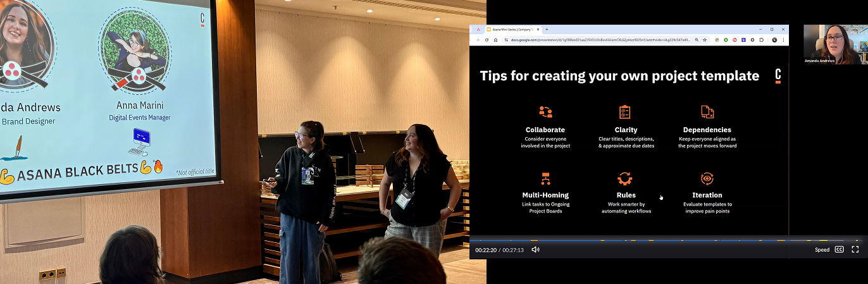Click 'Keep everyone aligned' description text
868x284 pixels.
point(707,142)
